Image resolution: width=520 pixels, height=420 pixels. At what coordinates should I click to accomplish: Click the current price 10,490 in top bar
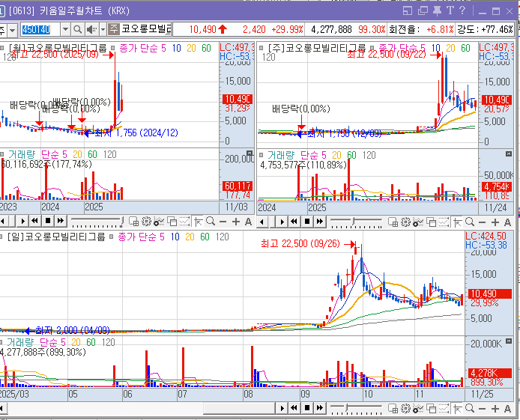(x=202, y=29)
